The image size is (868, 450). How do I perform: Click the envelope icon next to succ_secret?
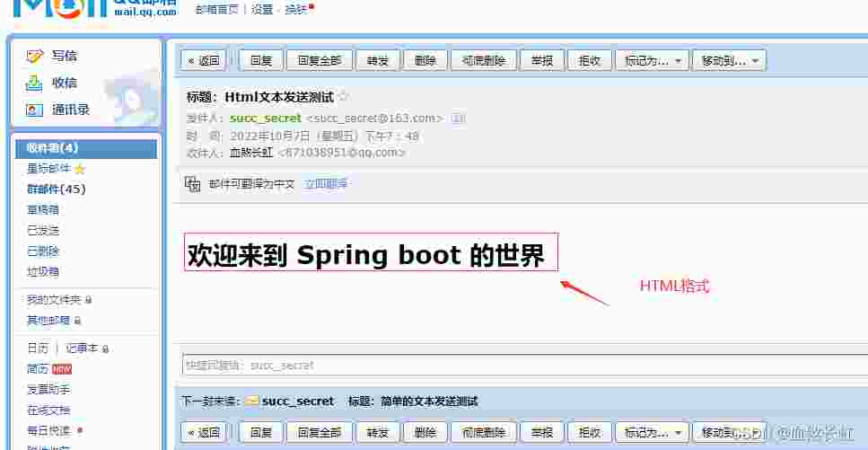pyautogui.click(x=252, y=401)
